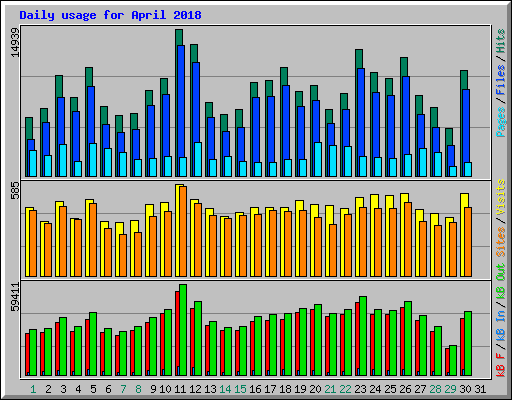This screenshot has width=512, height=400.
Task: Select the orange Sites bar for day 21
Action: click(x=333, y=251)
